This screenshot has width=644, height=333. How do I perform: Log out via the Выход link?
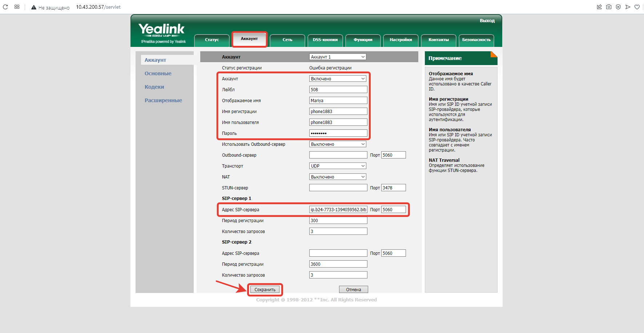(x=487, y=21)
